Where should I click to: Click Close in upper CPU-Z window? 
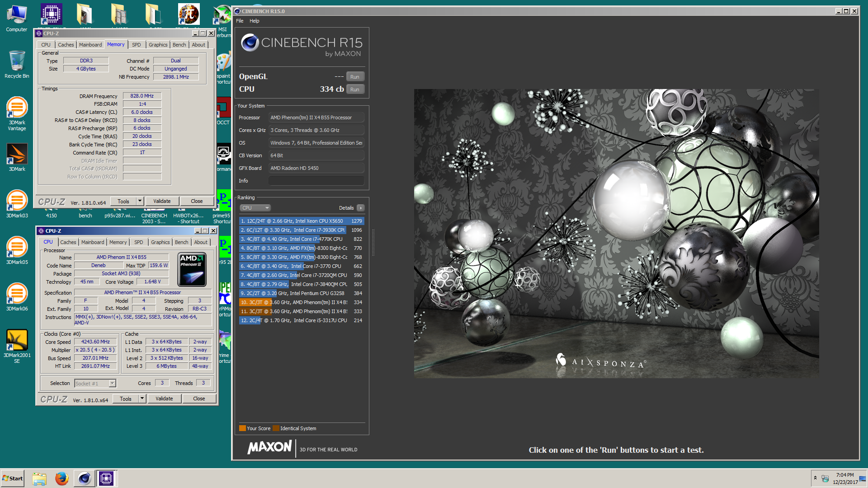197,201
